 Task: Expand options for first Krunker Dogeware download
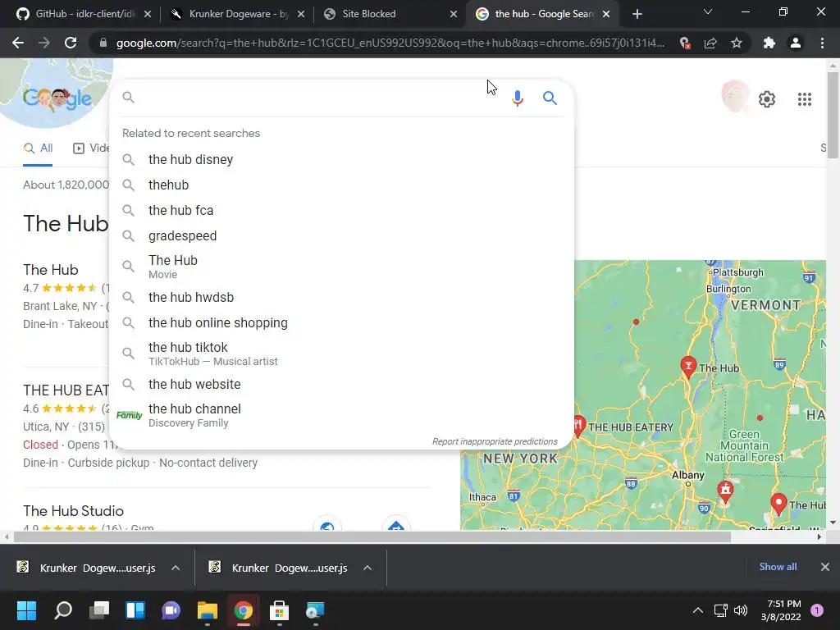pyautogui.click(x=176, y=568)
